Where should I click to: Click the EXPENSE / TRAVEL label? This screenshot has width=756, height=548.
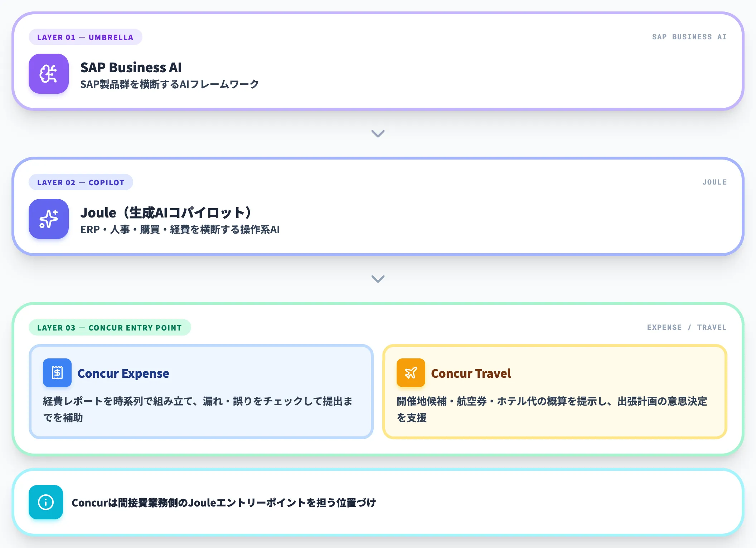[687, 327]
